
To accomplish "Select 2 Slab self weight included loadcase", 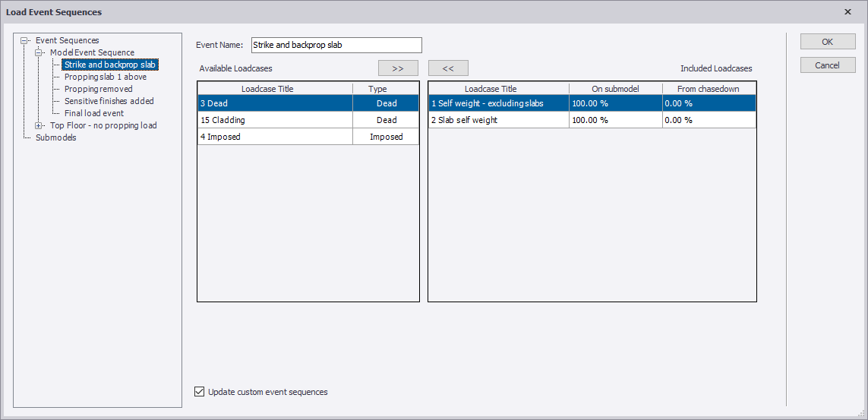I will point(498,120).
